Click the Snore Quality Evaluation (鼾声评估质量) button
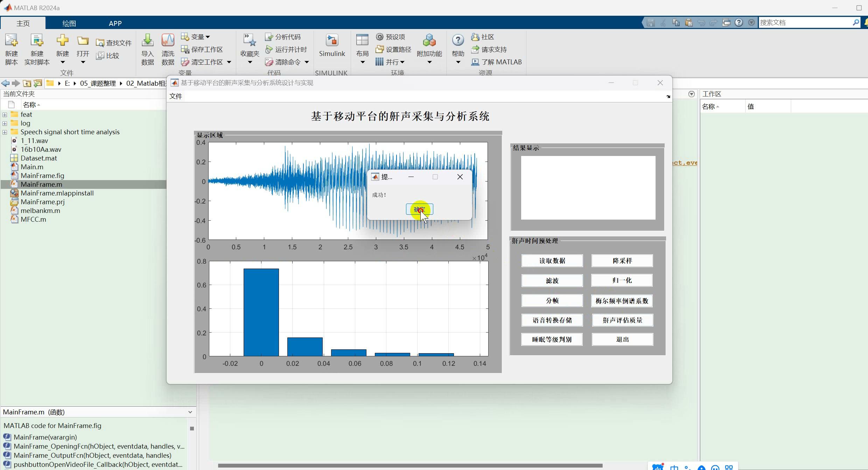This screenshot has width=868, height=470. [x=622, y=320]
